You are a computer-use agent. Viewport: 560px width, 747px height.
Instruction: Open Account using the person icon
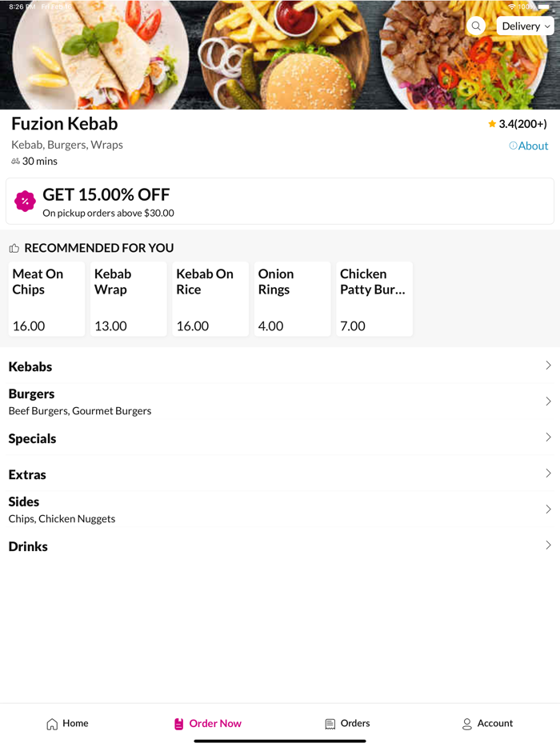[x=465, y=723]
